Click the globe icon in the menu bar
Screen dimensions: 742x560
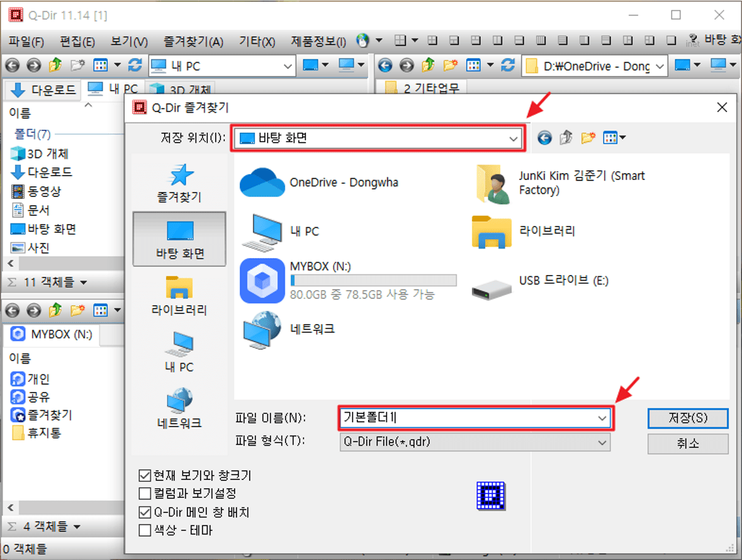(x=363, y=41)
